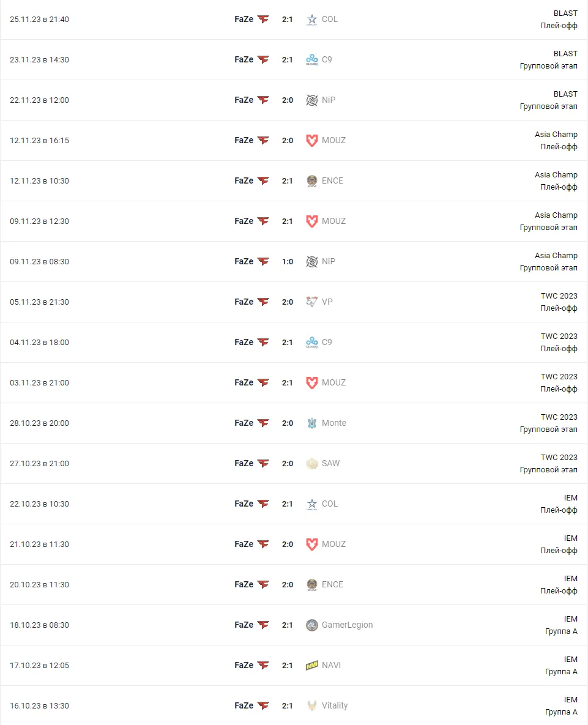This screenshot has height=725, width=588.
Task: Open GamerLegion team name link
Action: click(x=347, y=625)
